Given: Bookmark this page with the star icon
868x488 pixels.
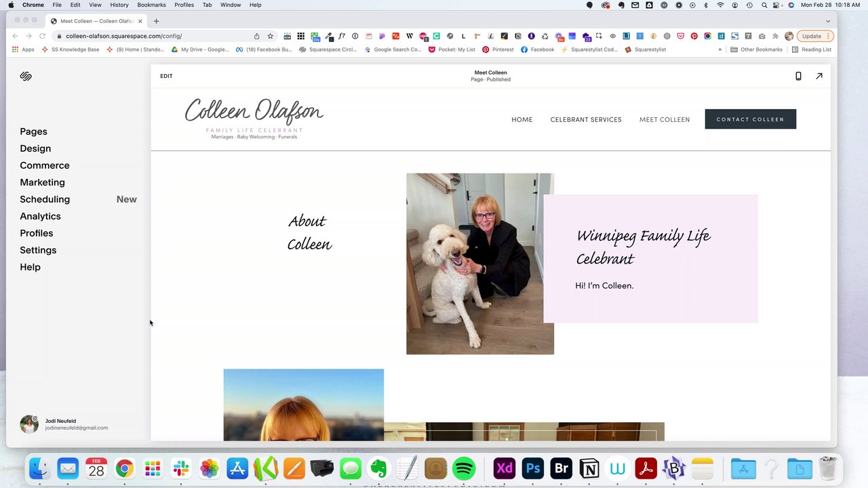Looking at the screenshot, I should 270,36.
